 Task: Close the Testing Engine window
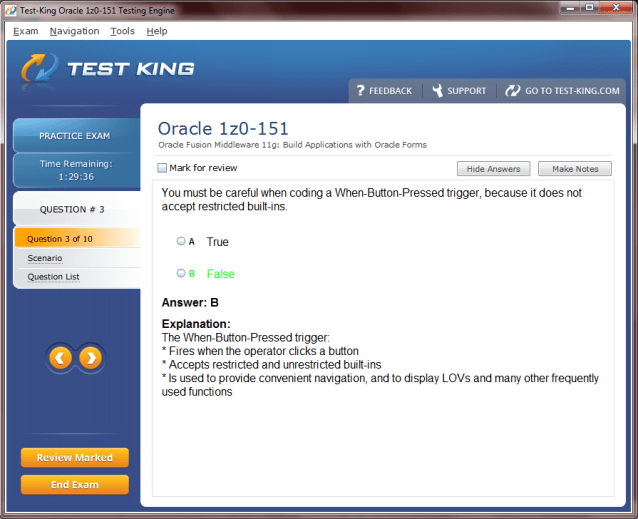[x=616, y=8]
